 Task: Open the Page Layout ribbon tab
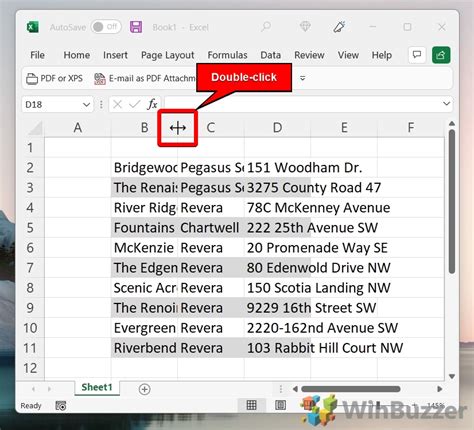167,55
